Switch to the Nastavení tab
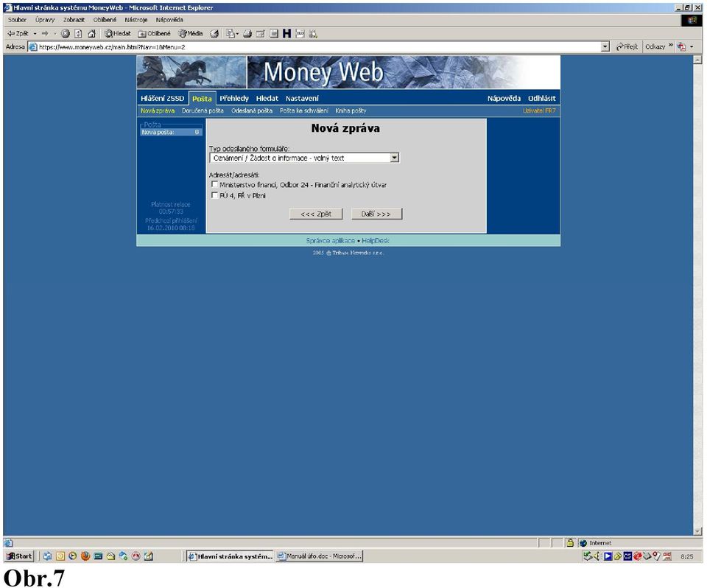This screenshot has width=707, height=588. 302,99
